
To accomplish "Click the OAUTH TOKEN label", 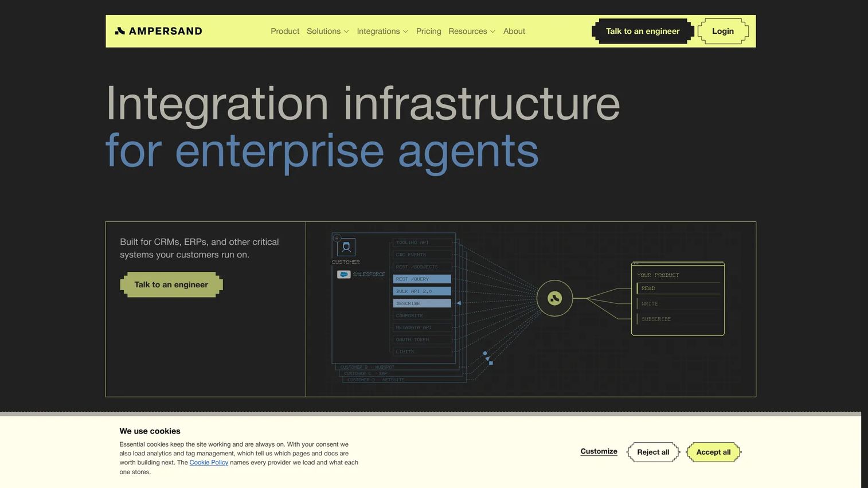I will pos(412,339).
